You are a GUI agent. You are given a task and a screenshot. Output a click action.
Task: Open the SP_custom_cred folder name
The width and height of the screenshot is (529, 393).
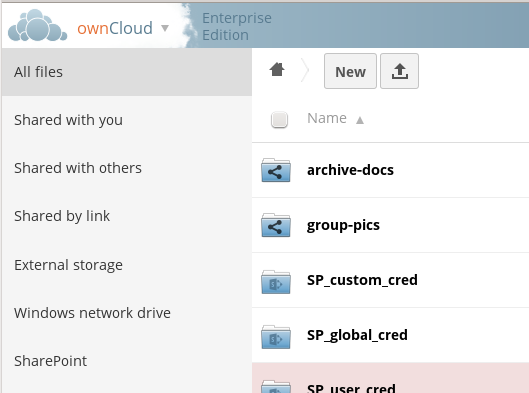tap(362, 280)
